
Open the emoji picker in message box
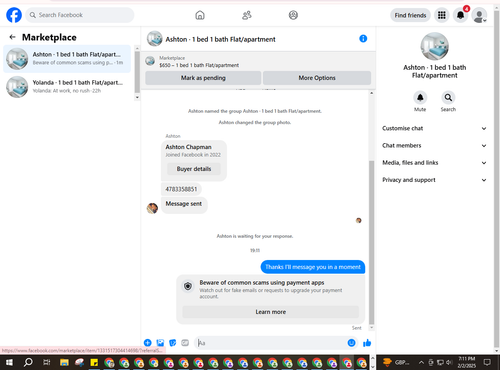[351, 343]
